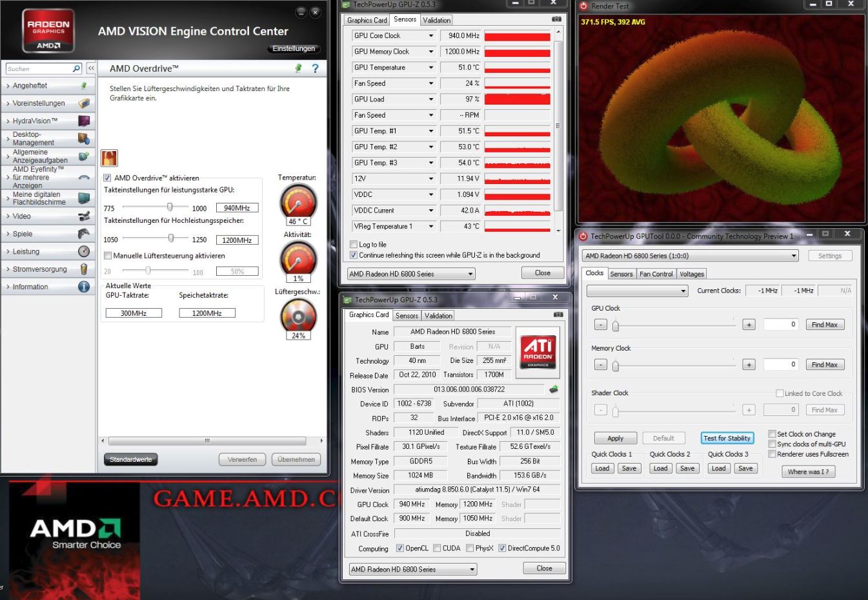The image size is (868, 600).
Task: Click the Temperatur gauge dial
Action: [x=298, y=202]
